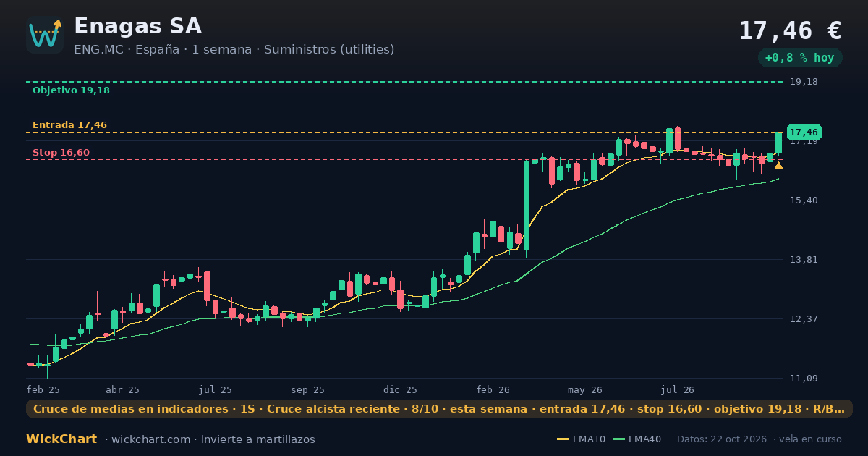
Task: Click the green 17,46 price tag on axis
Action: click(x=804, y=132)
